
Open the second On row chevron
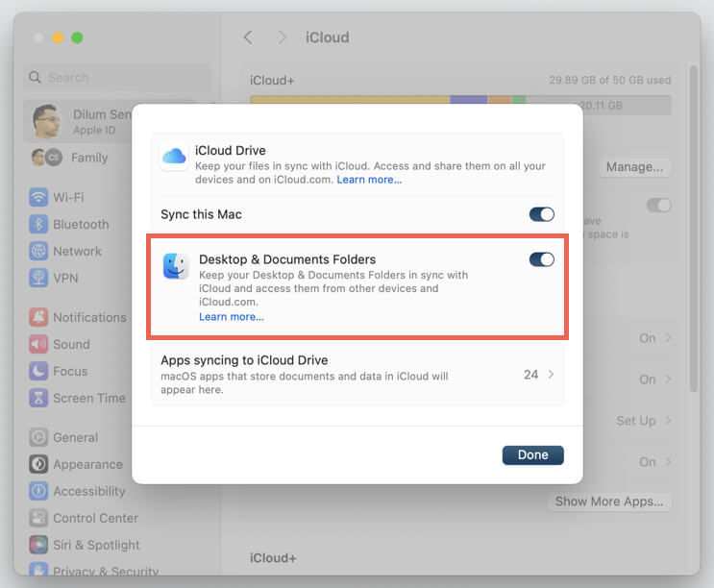click(x=668, y=380)
